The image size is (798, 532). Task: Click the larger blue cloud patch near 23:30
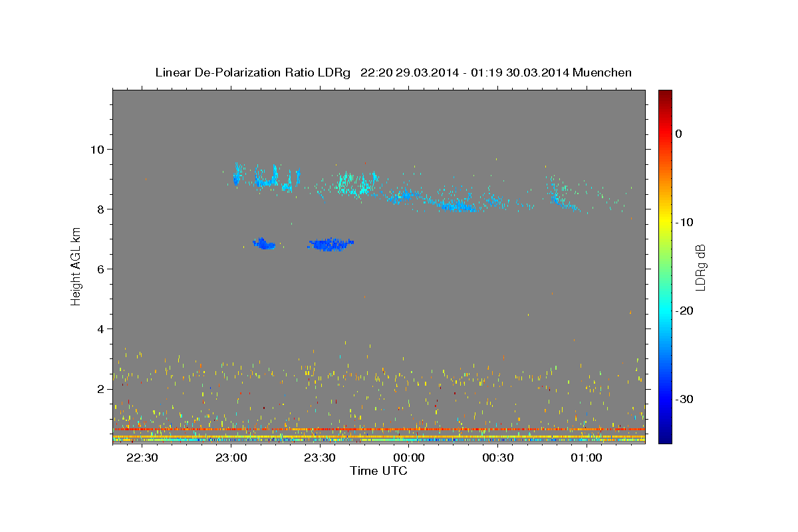coord(331,244)
